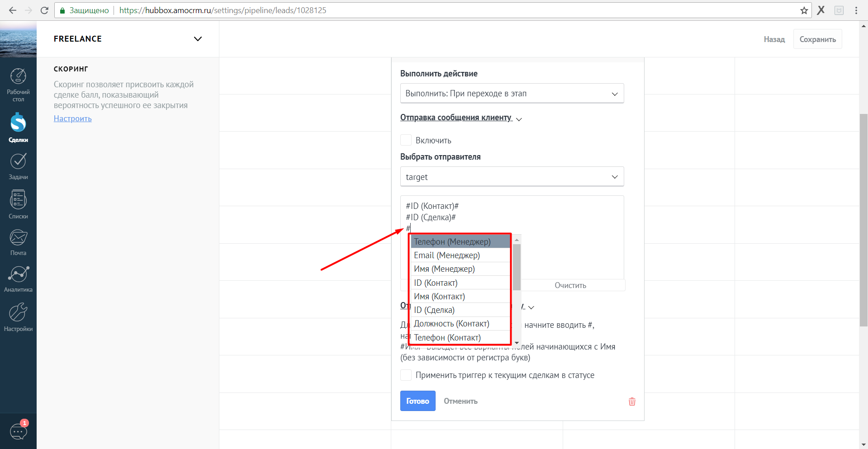The height and width of the screenshot is (449, 868).
Task: Enable Применить триггер к текущим сделкам checkbox
Action: coord(406,375)
